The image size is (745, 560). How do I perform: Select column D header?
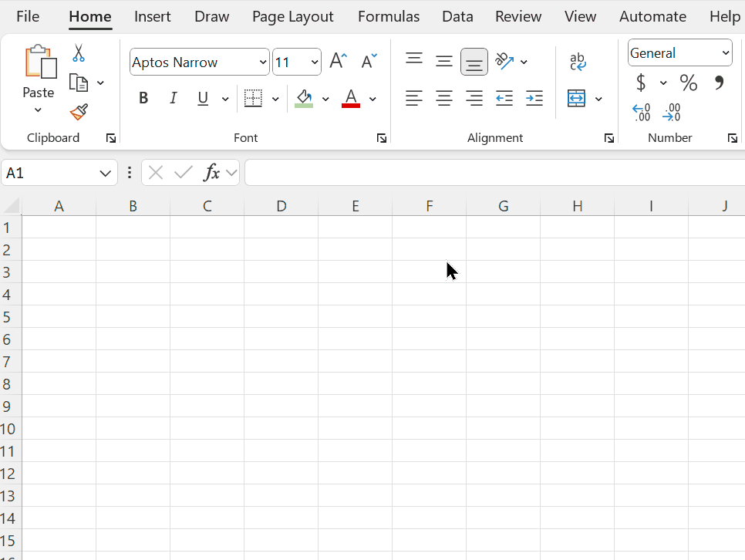coord(281,206)
